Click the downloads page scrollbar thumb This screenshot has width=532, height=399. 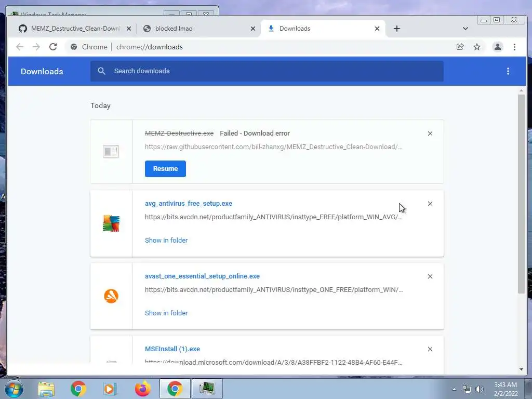521,194
